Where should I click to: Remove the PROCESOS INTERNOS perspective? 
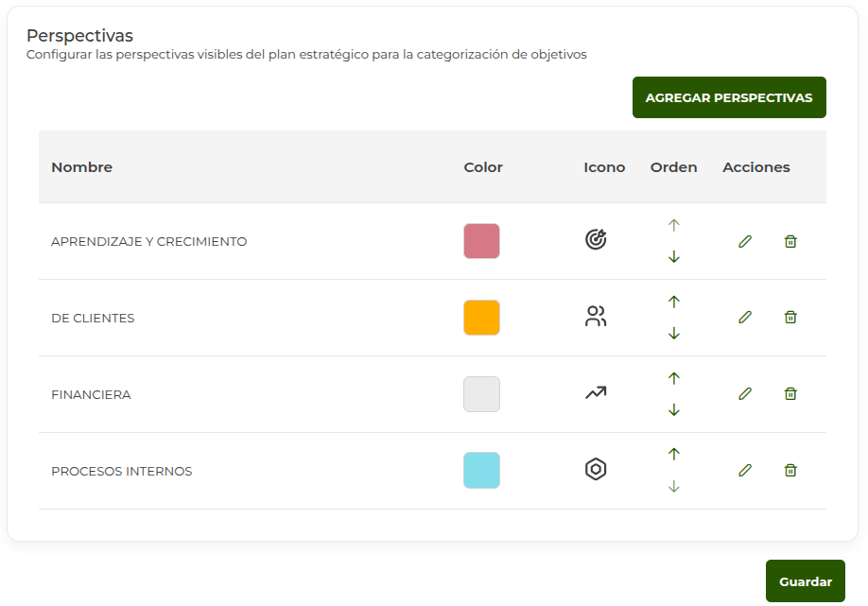click(790, 470)
